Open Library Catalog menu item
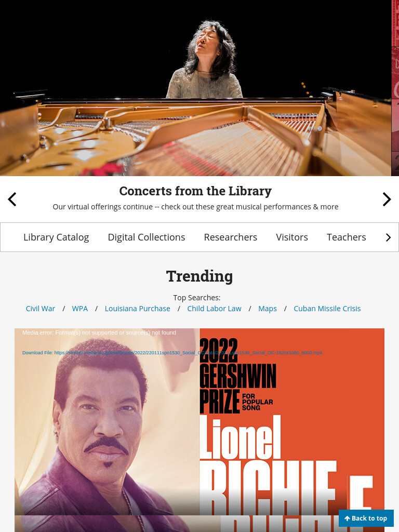 56,237
